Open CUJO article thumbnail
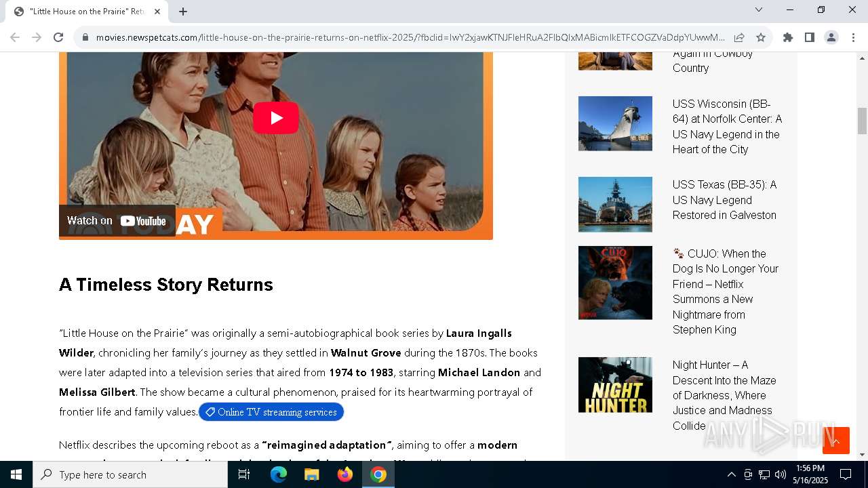868x488 pixels. [615, 283]
